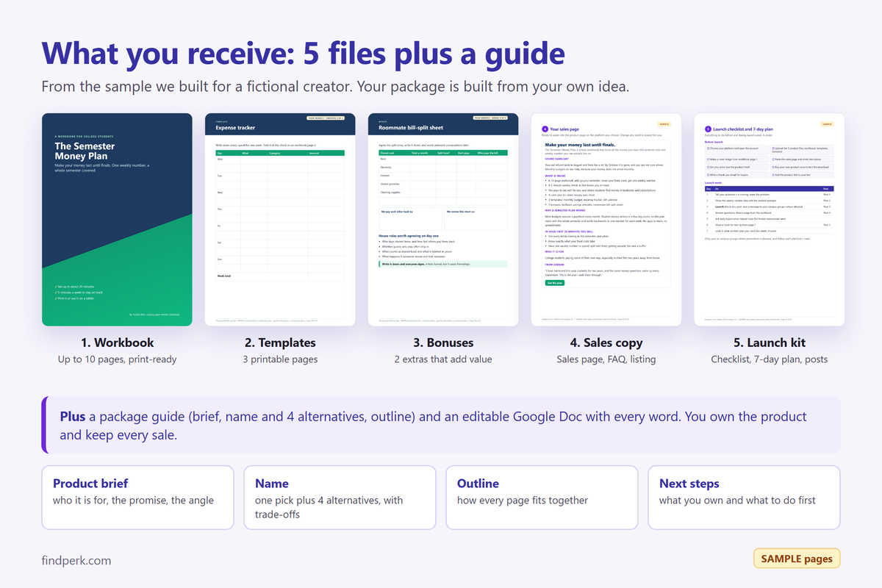Click the '2 extras that add value' caption
Viewport: 882px width, 588px height.
[443, 359]
